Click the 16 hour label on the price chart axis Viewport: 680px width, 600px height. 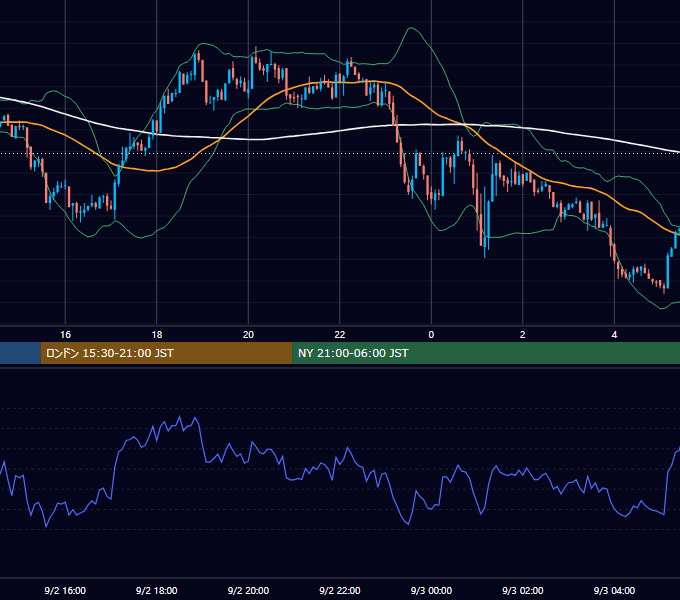(65, 335)
